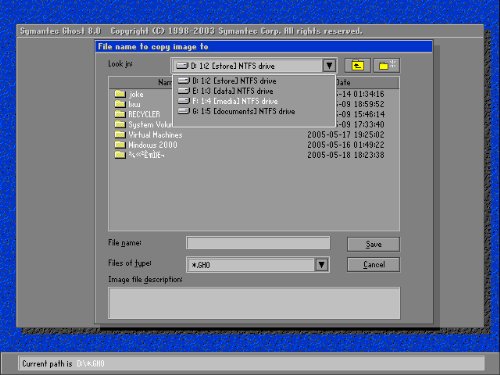Select the System Volume folder entry
Viewport: 500px width, 375px height.
[144, 125]
